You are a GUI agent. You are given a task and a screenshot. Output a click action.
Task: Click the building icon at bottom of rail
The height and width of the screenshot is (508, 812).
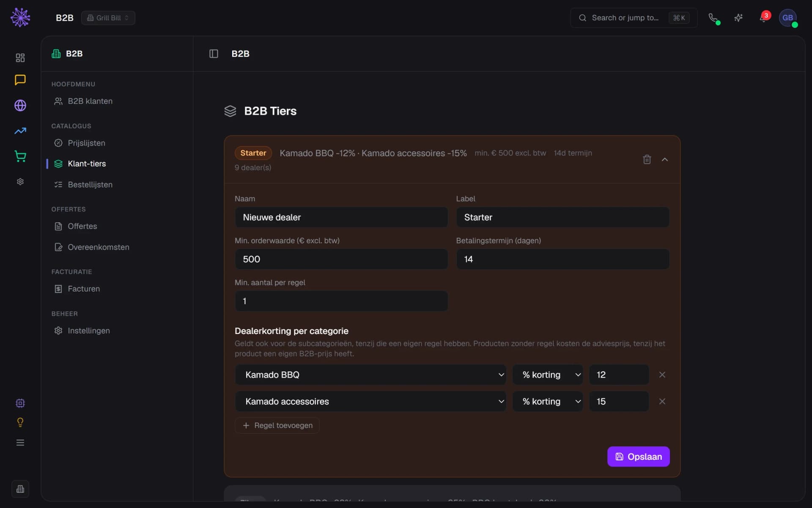click(x=20, y=489)
